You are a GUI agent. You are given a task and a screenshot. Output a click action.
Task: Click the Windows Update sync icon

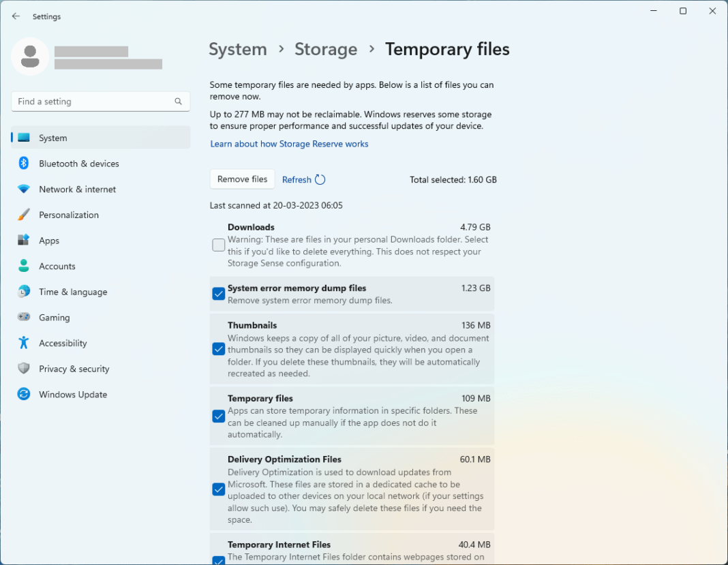24,394
